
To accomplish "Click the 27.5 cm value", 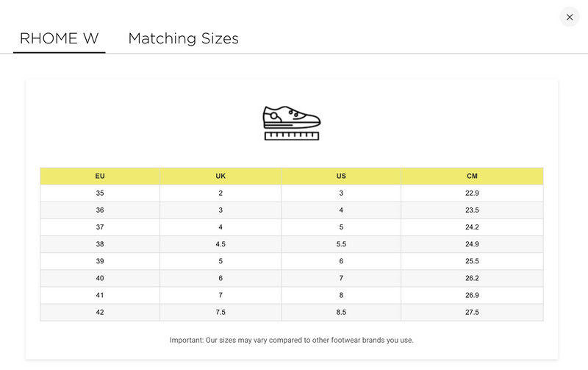I will click(472, 312).
